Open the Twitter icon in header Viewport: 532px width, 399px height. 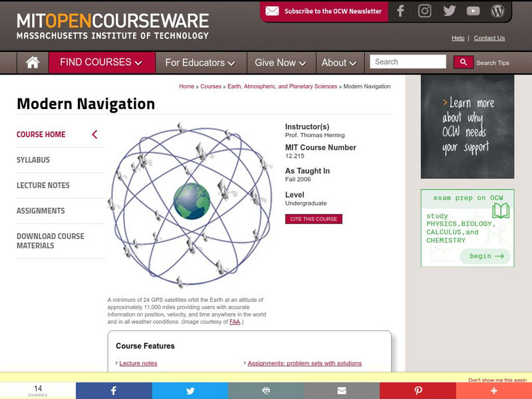tap(450, 11)
